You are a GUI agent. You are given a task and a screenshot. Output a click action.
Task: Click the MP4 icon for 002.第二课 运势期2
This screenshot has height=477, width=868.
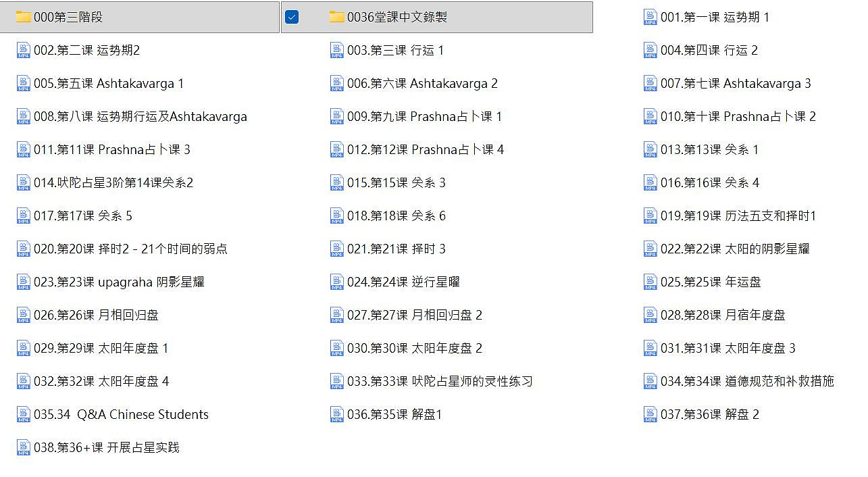tap(24, 50)
